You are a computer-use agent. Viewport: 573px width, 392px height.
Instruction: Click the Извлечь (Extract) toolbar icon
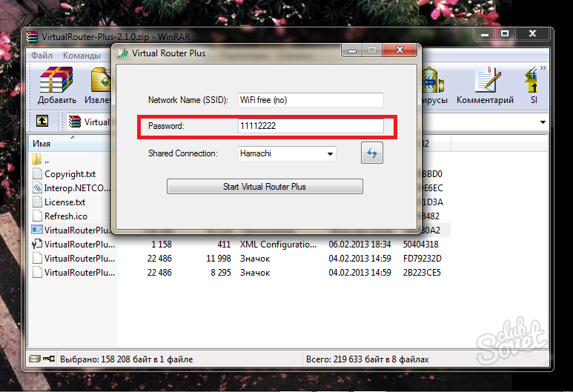coord(100,82)
